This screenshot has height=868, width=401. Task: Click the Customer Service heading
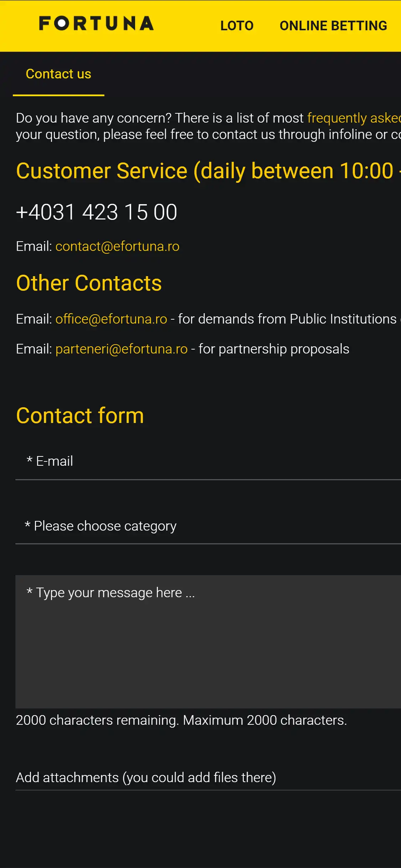pos(205,171)
